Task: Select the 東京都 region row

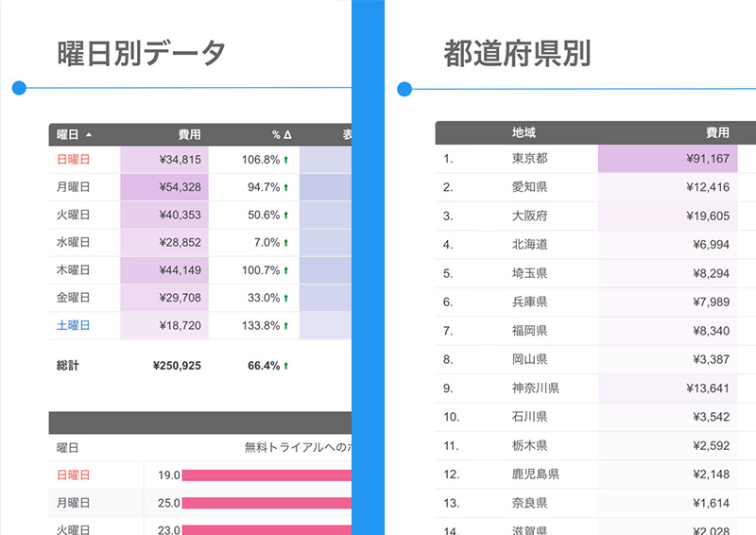Action: click(529, 159)
